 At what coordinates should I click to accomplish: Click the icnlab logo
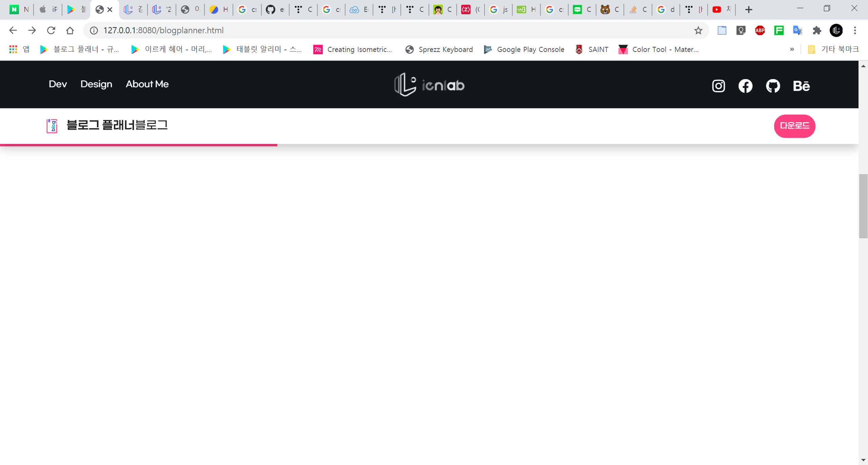(x=429, y=85)
